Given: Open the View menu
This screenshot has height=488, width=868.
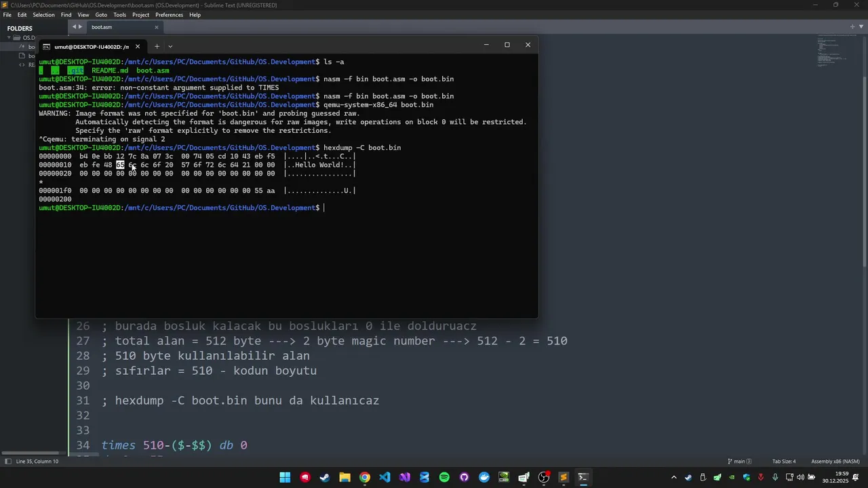Looking at the screenshot, I should [83, 15].
